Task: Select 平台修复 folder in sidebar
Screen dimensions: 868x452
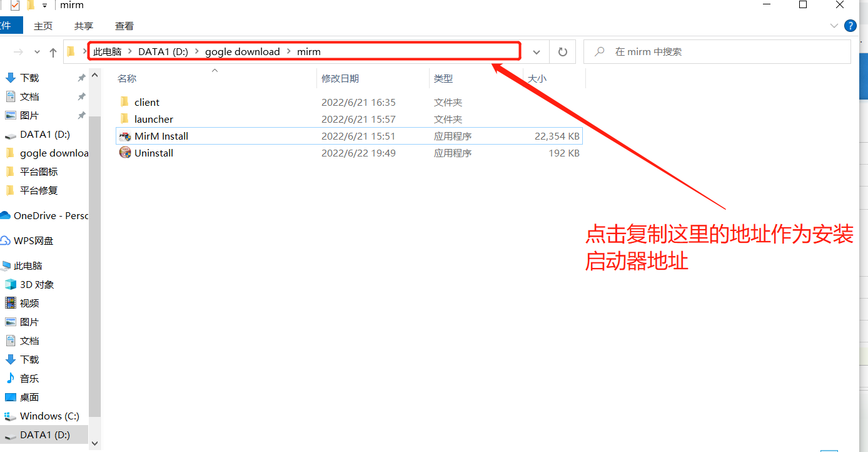Action: 39,190
